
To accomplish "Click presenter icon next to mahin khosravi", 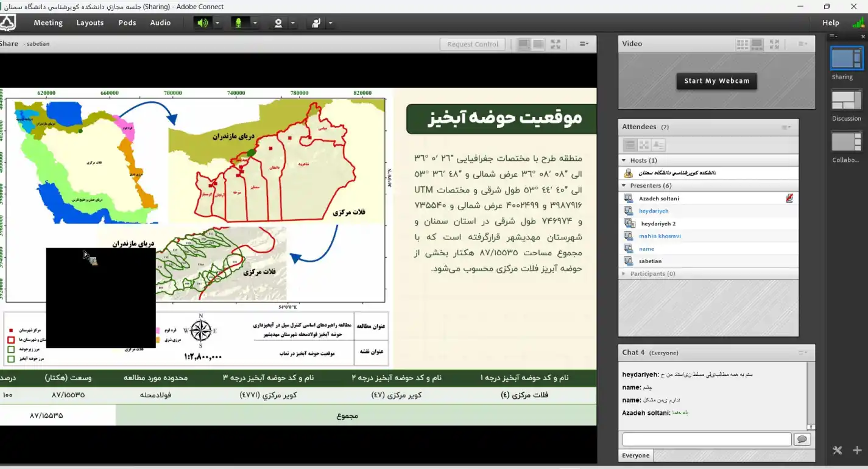I will coord(629,236).
